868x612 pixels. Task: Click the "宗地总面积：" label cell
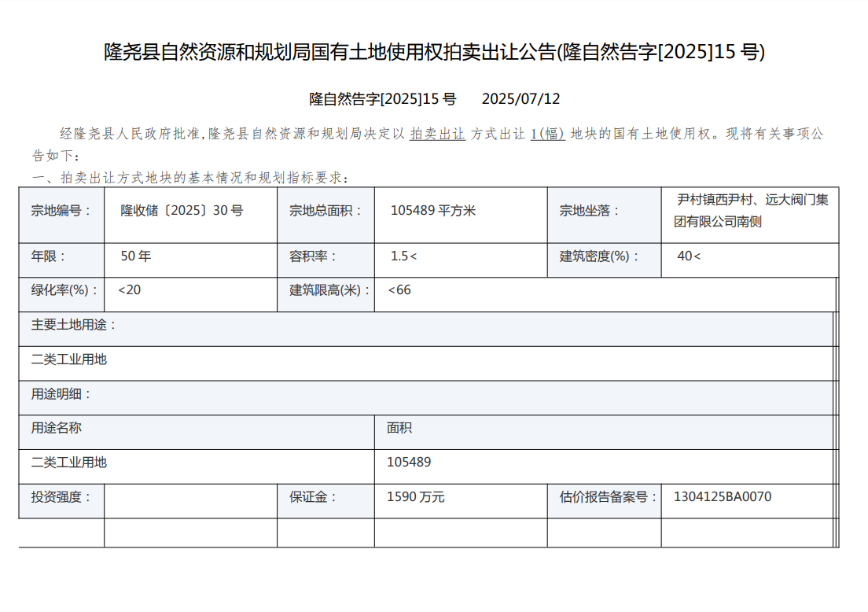point(325,215)
